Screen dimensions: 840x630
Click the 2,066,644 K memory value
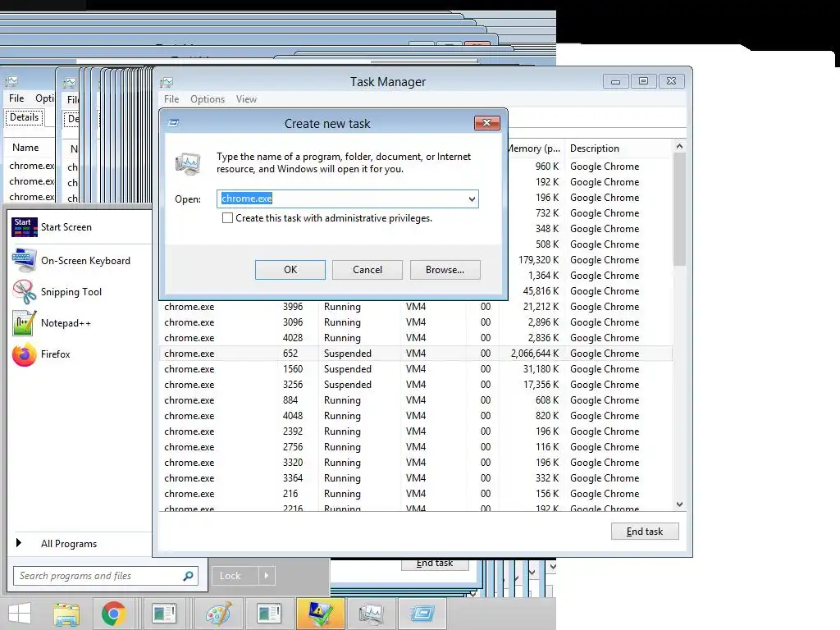(x=535, y=354)
